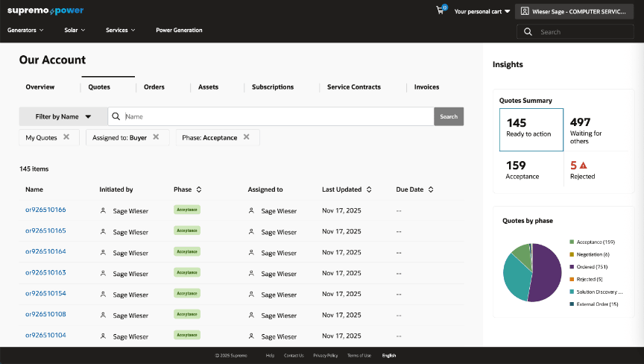This screenshot has height=364, width=644.
Task: Expand the Services menu
Action: tap(120, 30)
